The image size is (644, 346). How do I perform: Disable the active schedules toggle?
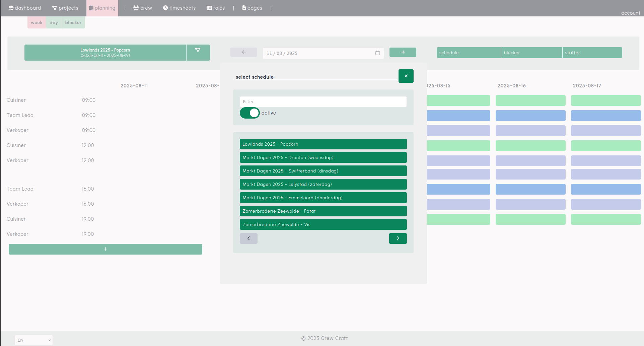(249, 113)
